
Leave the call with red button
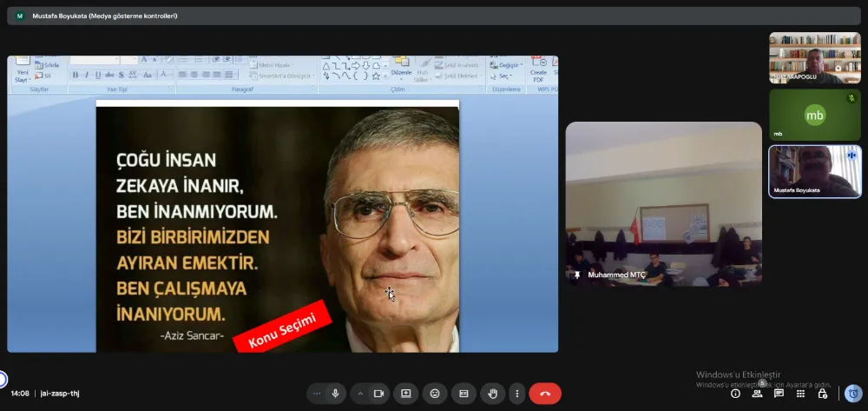(x=545, y=394)
